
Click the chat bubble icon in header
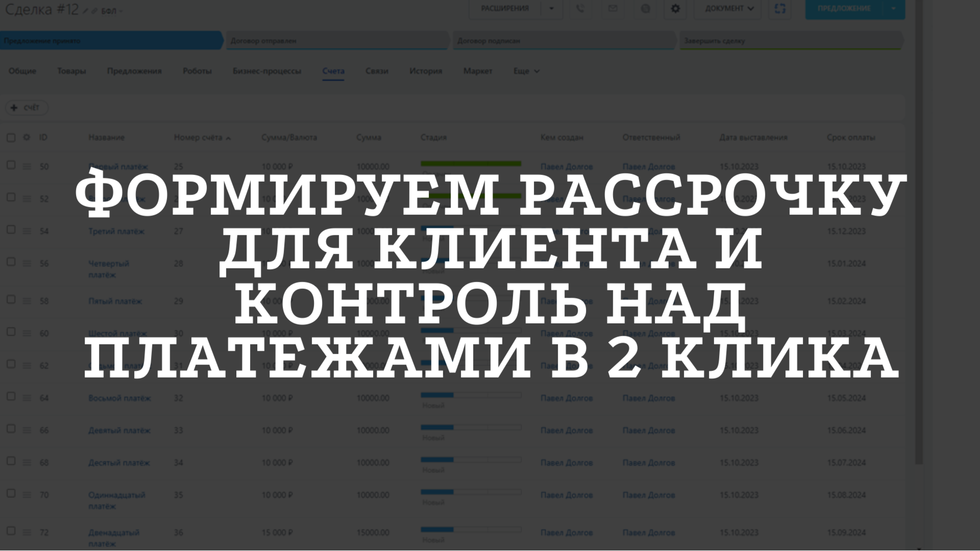click(645, 9)
